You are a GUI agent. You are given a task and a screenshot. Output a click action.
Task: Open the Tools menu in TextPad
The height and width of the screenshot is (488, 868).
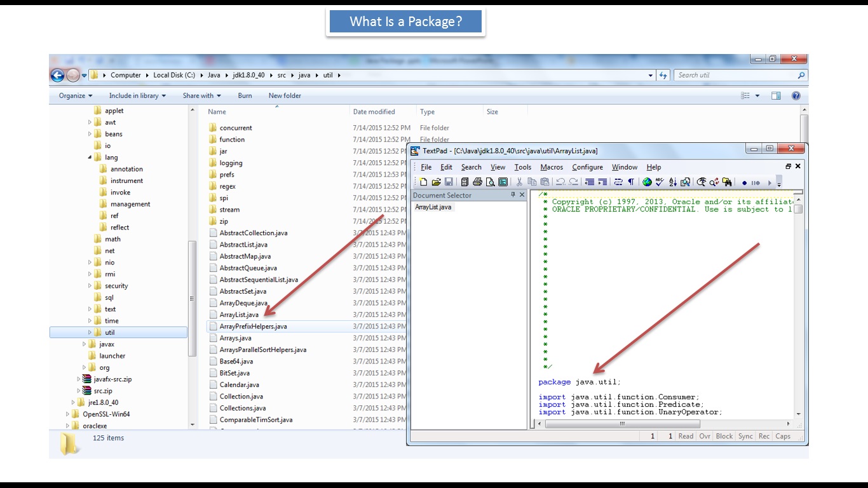[x=523, y=167]
